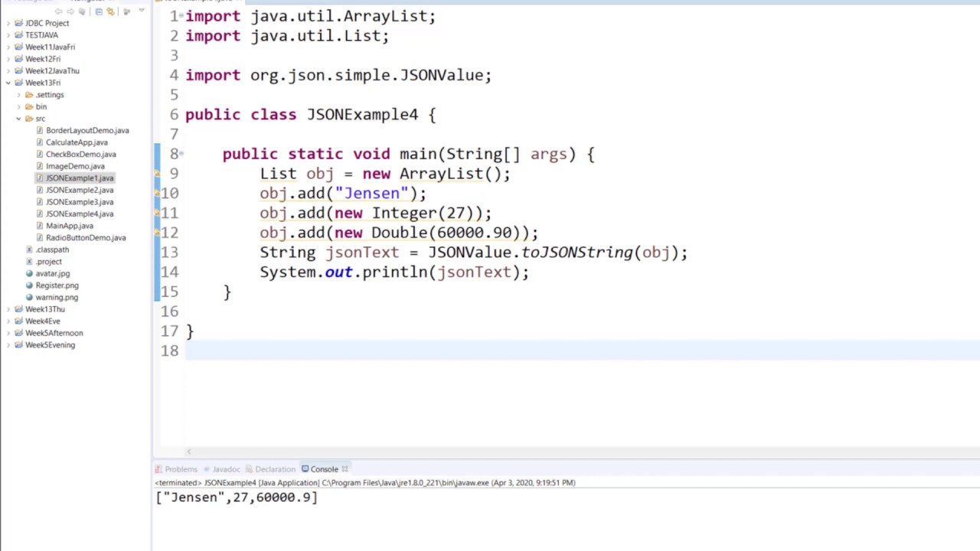Select JSONExample2.java in the tree
The height and width of the screenshot is (551, 980).
point(80,190)
